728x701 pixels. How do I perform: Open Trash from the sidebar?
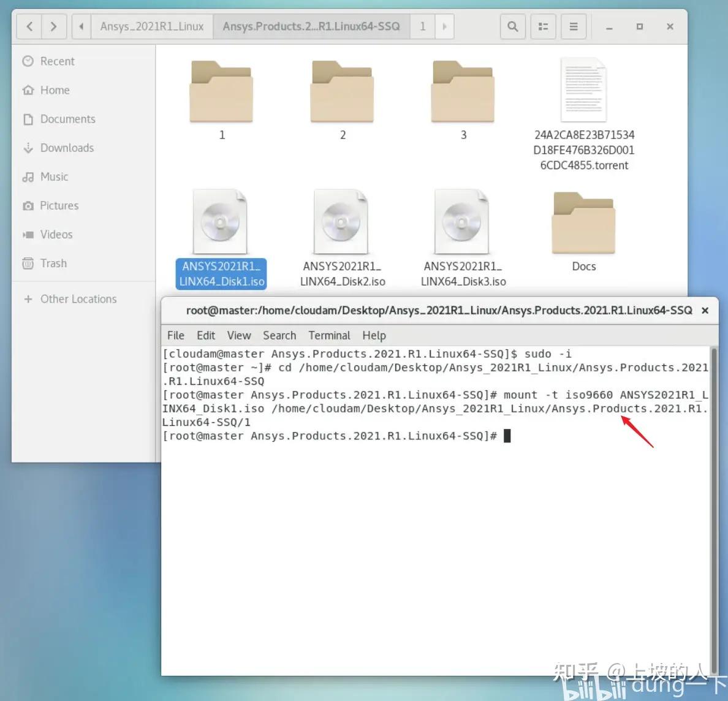tap(53, 263)
